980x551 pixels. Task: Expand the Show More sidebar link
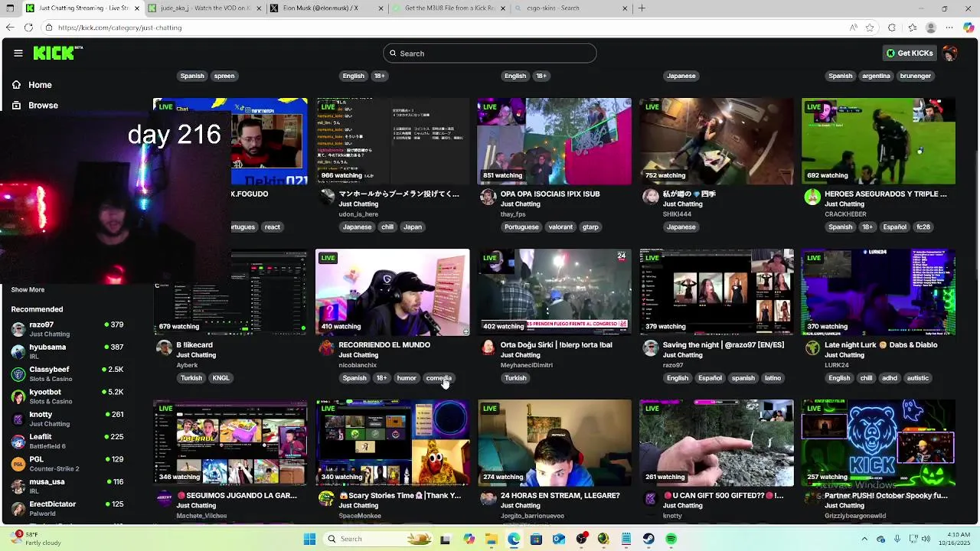[28, 290]
